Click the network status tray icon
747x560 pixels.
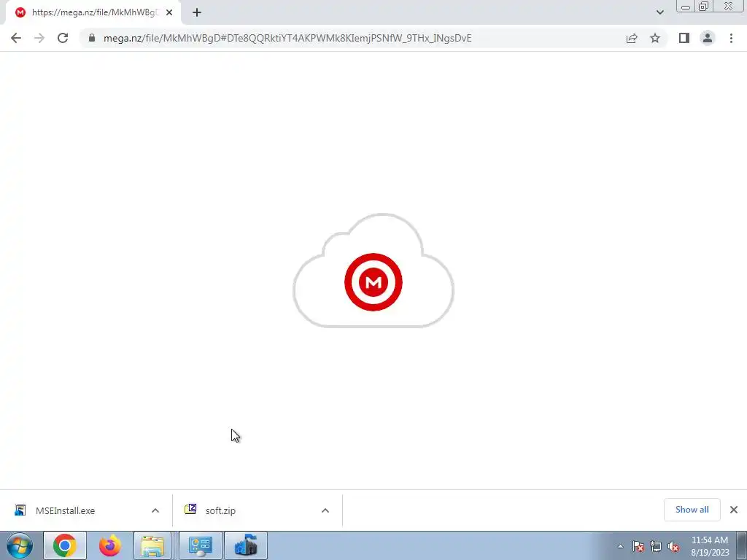656,547
